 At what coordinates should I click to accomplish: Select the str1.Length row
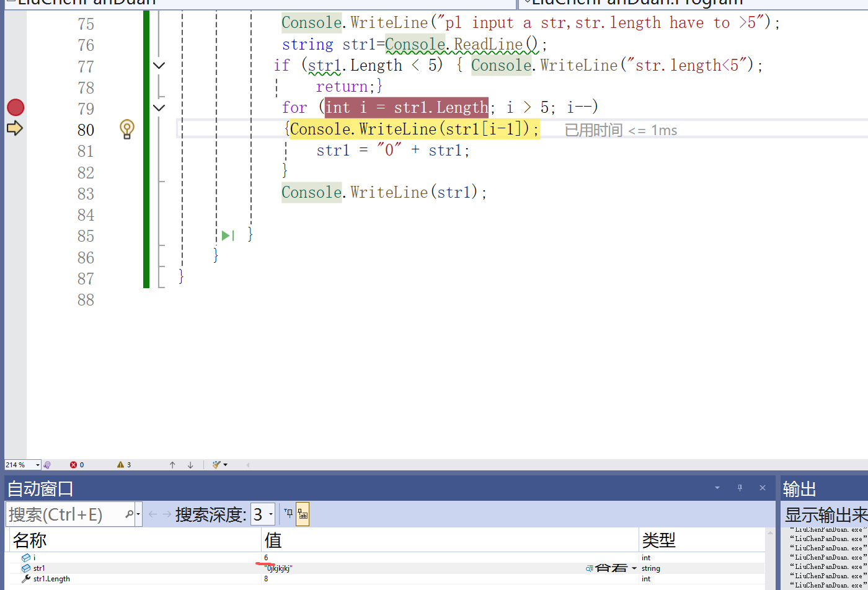(x=387, y=579)
